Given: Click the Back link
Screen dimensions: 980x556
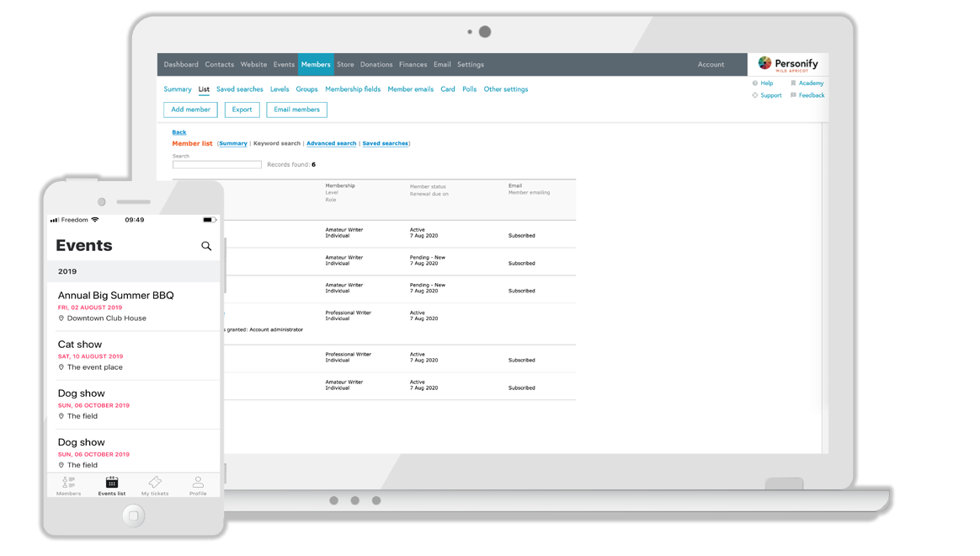Looking at the screenshot, I should point(179,132).
